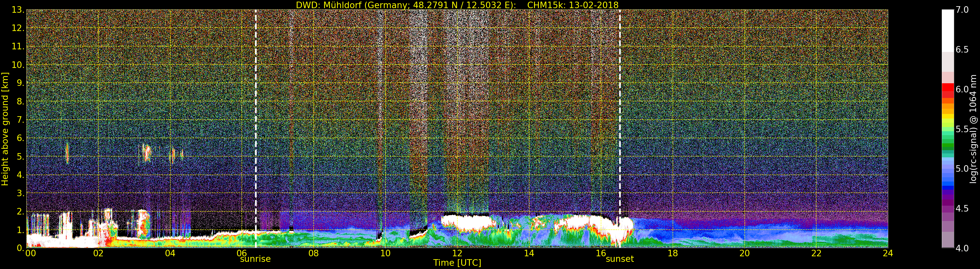Click the plot title 'DWD: Mühldorf (Germany…)'
Viewport: 980px width, 269px height.
coord(457,5)
